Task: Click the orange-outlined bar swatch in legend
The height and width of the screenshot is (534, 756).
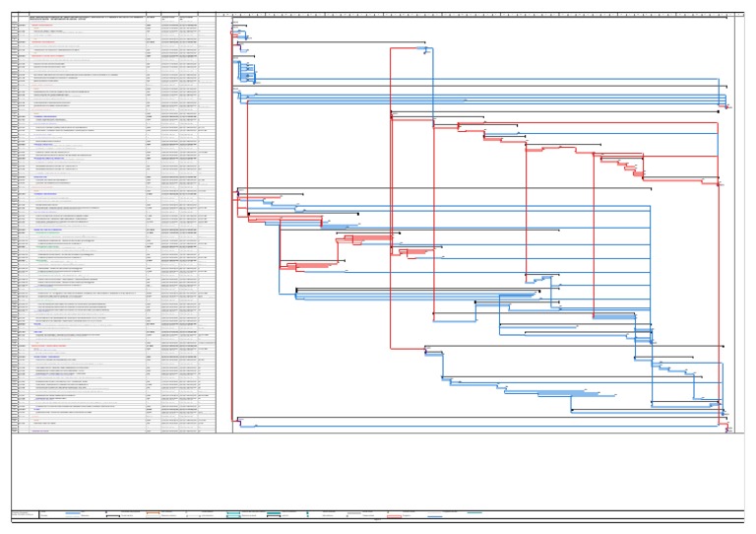Action: [x=153, y=512]
